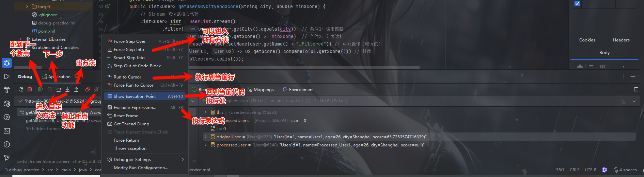Switch to the Mappings tab
This screenshot has width=644, height=177.
pos(261,89)
